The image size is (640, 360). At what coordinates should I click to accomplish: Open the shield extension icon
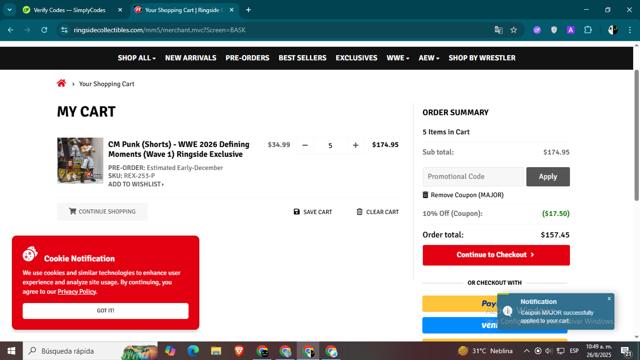554,30
